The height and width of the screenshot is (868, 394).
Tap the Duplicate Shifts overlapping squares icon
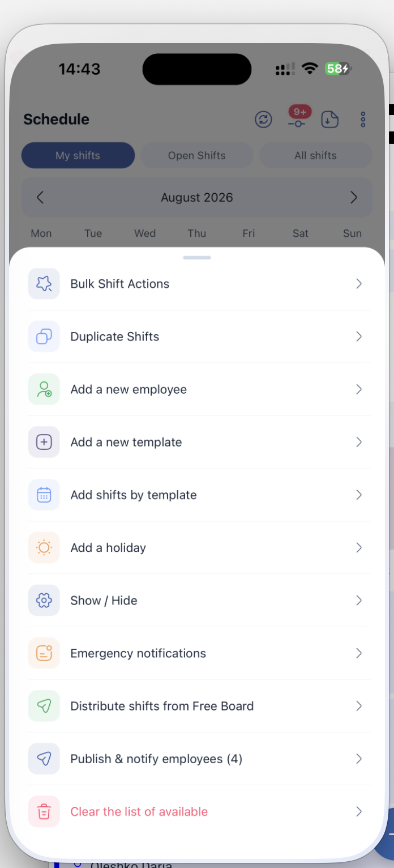[44, 337]
